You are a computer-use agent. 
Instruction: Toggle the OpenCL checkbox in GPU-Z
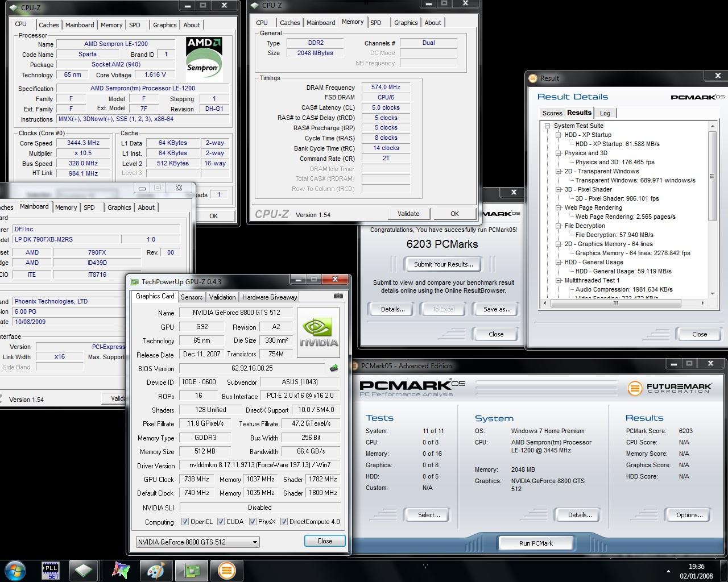[x=185, y=521]
